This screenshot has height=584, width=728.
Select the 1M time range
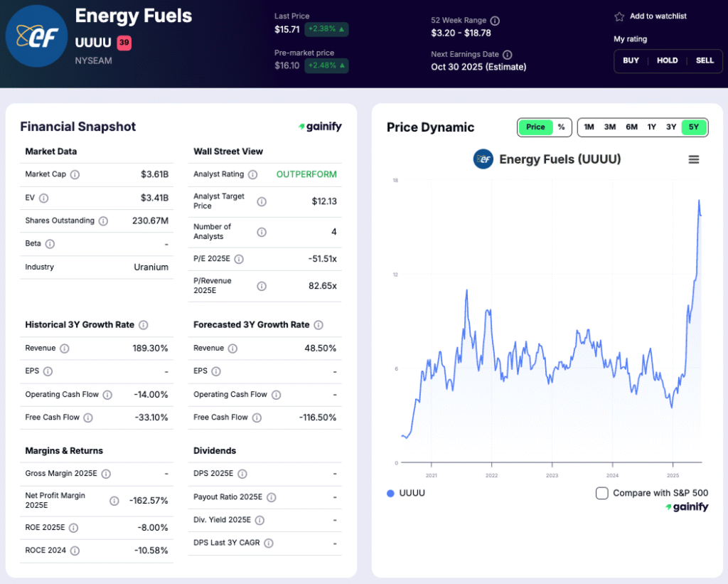click(x=589, y=127)
